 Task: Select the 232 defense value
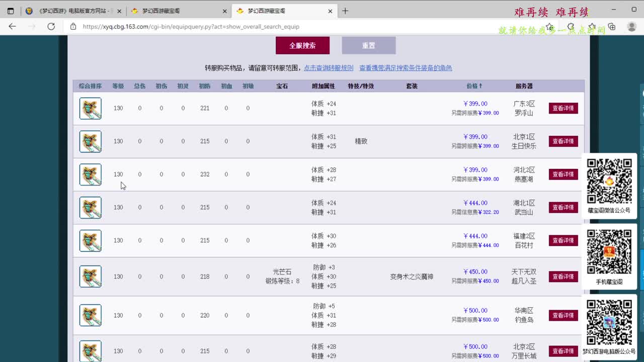pos(205,174)
